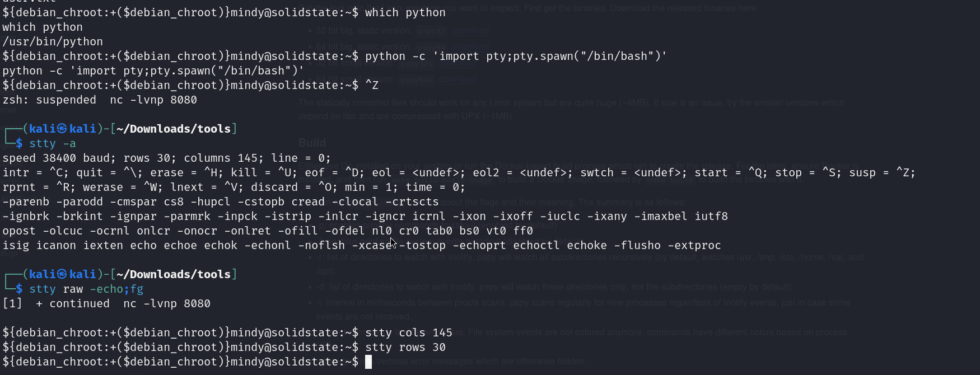Follow the faint pspy64s download link

pos(458,79)
